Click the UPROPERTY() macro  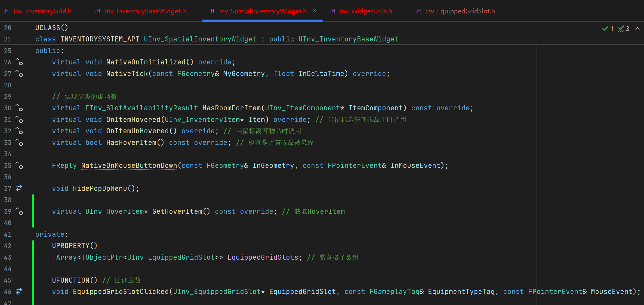75,246
